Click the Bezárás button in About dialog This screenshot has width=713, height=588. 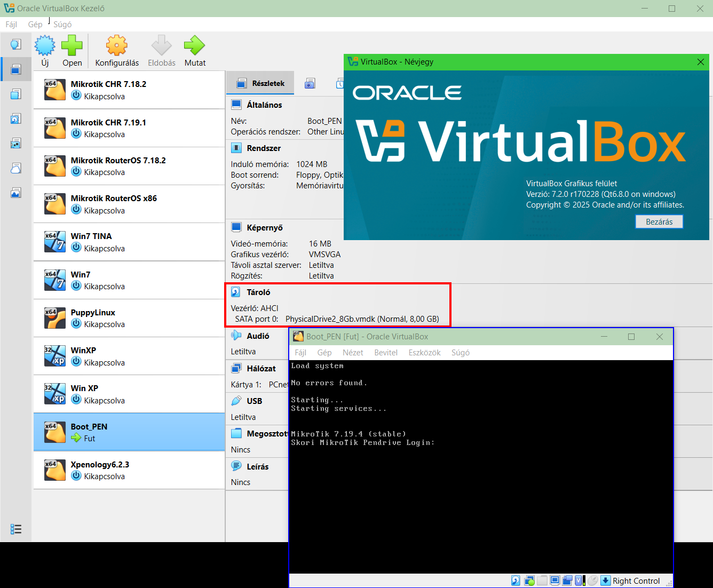659,221
